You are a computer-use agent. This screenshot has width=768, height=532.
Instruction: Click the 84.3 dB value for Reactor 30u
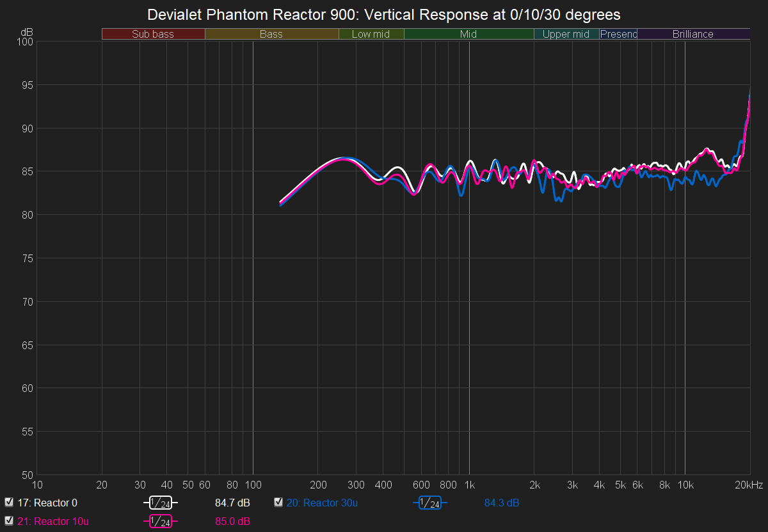click(x=502, y=503)
